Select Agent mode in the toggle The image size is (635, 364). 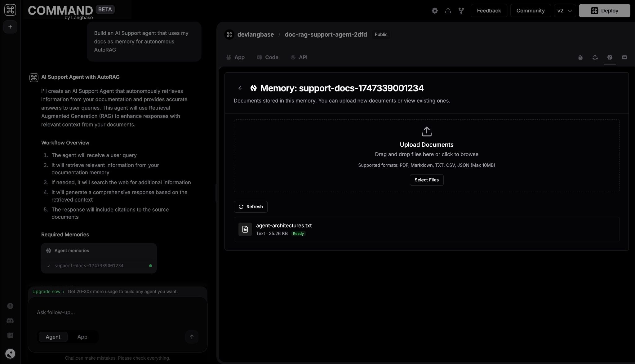[x=53, y=337]
